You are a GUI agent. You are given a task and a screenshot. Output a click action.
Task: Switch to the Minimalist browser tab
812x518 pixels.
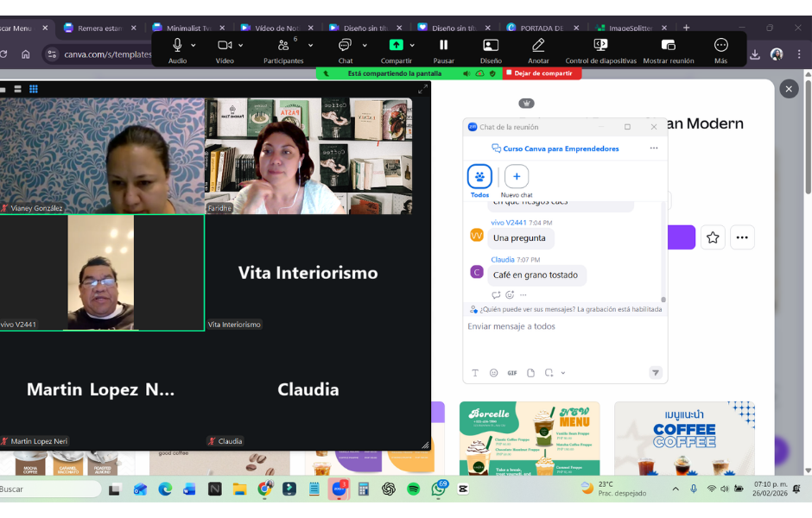pos(188,28)
